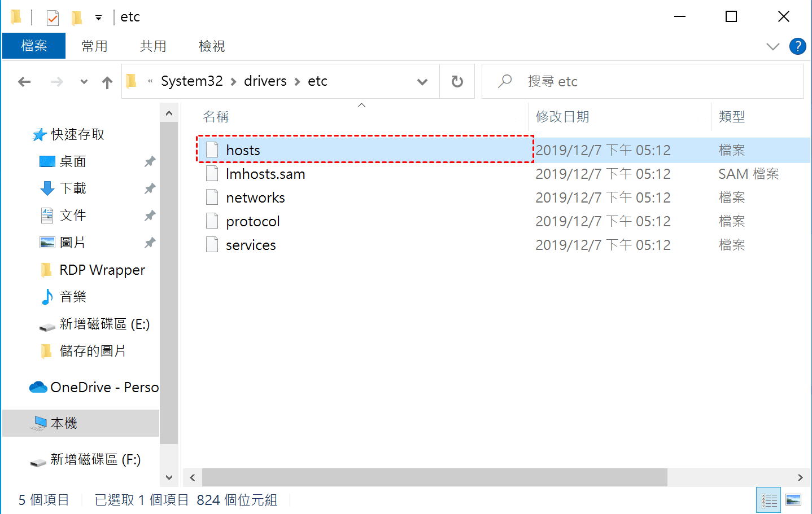The image size is (812, 514).
Task: Click the Properties quick access toolbar icon
Action: pyautogui.click(x=53, y=17)
